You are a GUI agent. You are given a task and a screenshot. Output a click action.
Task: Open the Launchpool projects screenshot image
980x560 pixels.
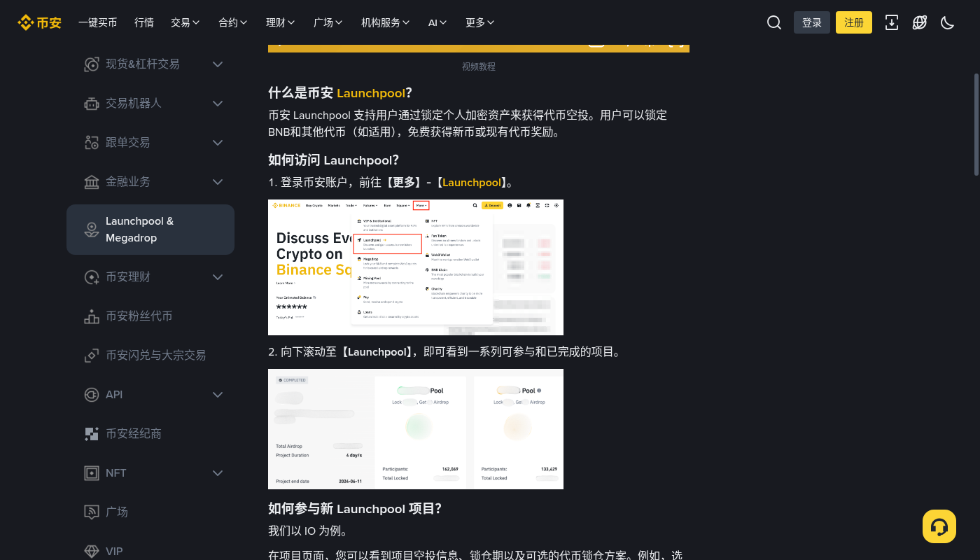tap(416, 429)
